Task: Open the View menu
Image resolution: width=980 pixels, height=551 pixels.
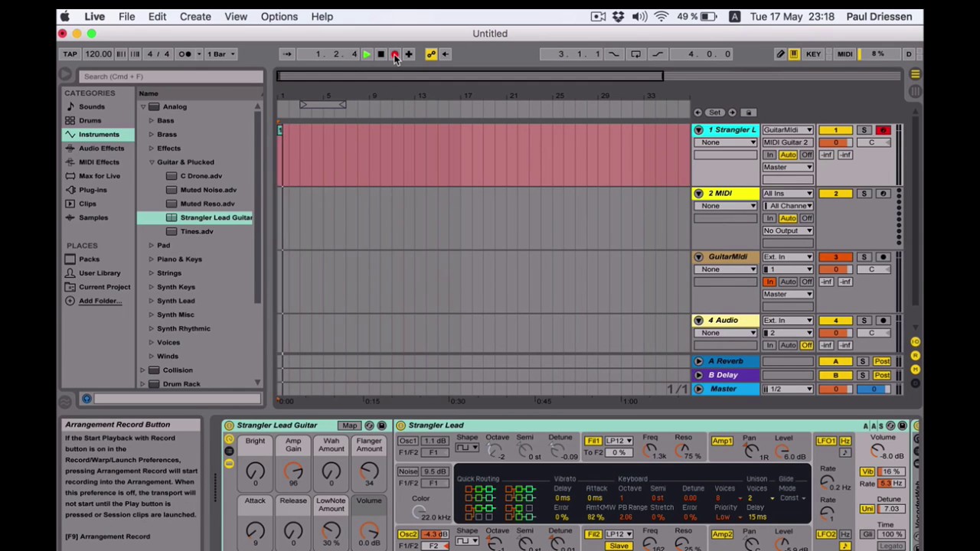Action: point(236,16)
